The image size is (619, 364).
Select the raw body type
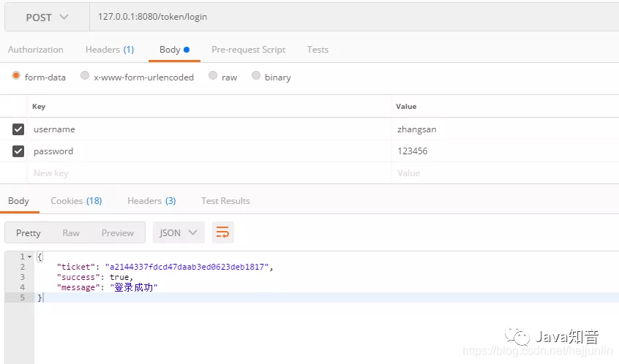click(x=213, y=75)
